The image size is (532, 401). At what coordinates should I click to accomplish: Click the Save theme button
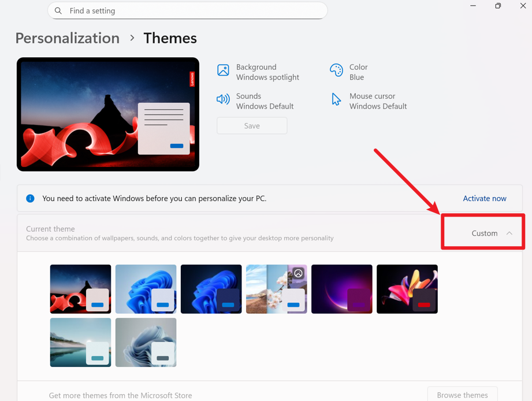click(x=252, y=126)
